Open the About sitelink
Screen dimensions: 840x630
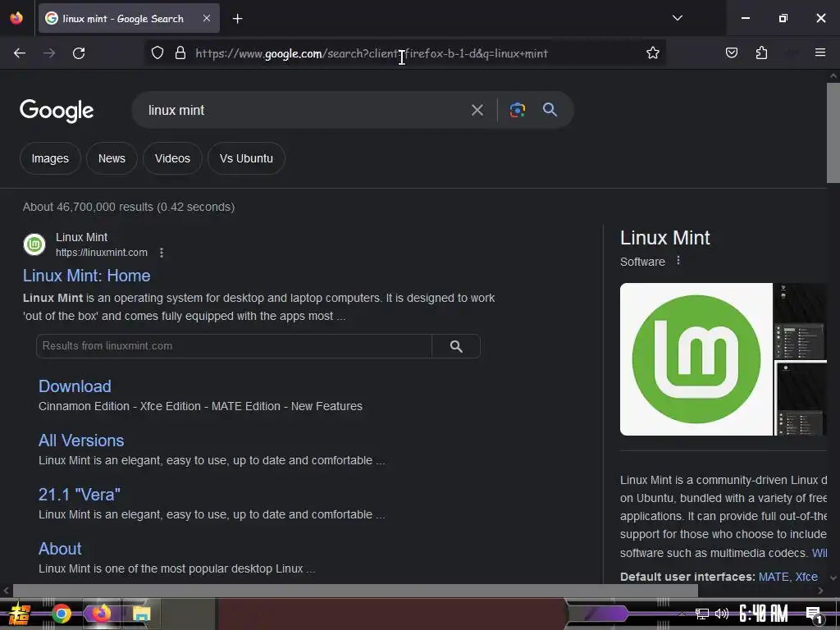60,549
